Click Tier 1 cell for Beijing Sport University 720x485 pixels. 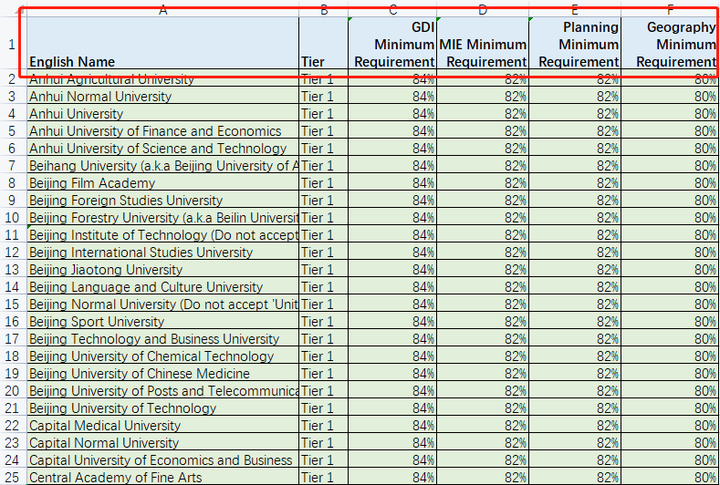click(x=323, y=321)
